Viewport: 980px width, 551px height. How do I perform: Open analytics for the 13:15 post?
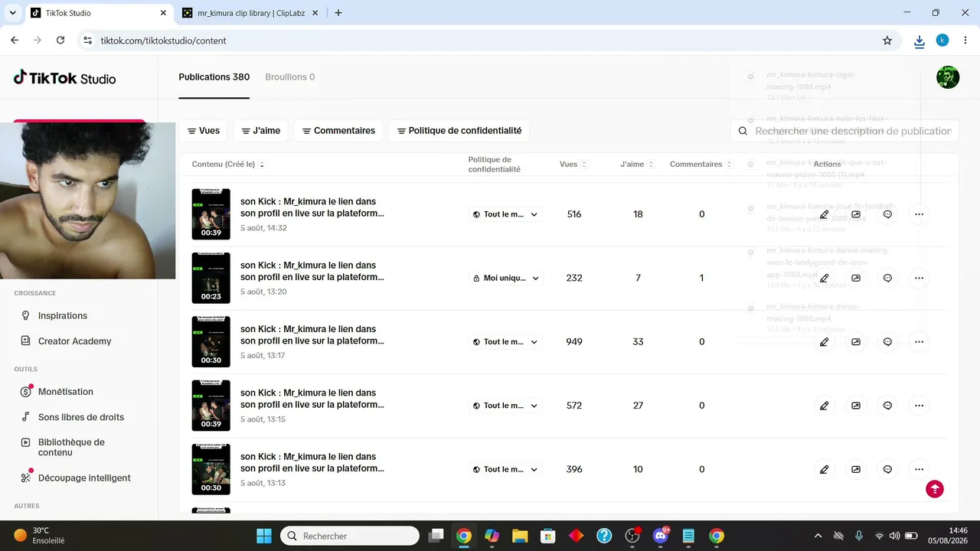click(x=856, y=406)
